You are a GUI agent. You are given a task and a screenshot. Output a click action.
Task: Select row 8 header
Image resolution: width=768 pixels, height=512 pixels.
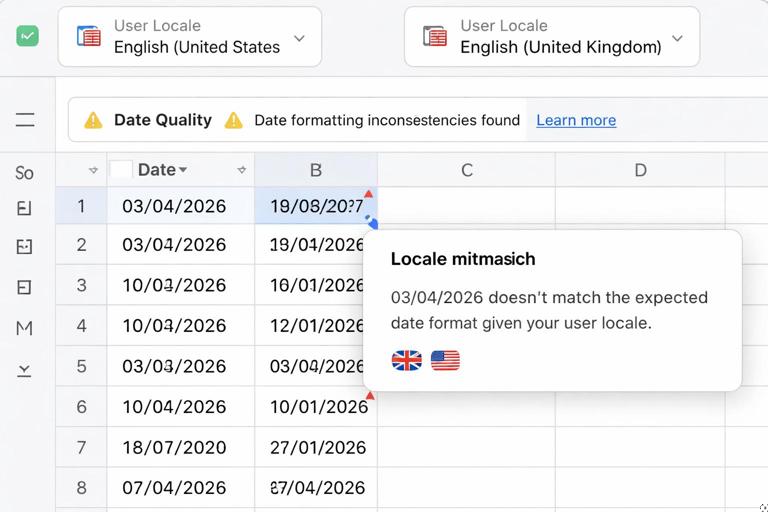pos(81,488)
